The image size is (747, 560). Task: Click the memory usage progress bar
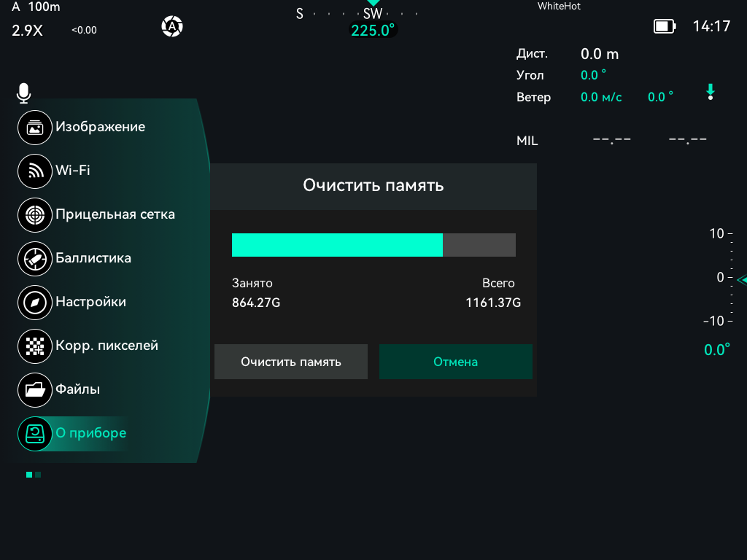click(x=373, y=245)
